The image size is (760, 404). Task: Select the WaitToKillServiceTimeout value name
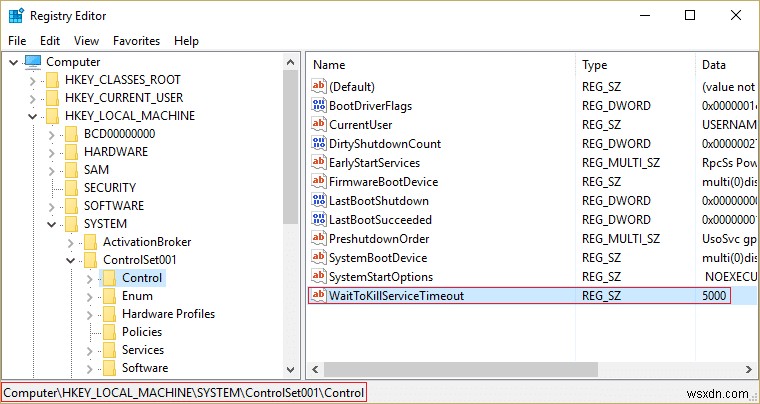coord(396,295)
